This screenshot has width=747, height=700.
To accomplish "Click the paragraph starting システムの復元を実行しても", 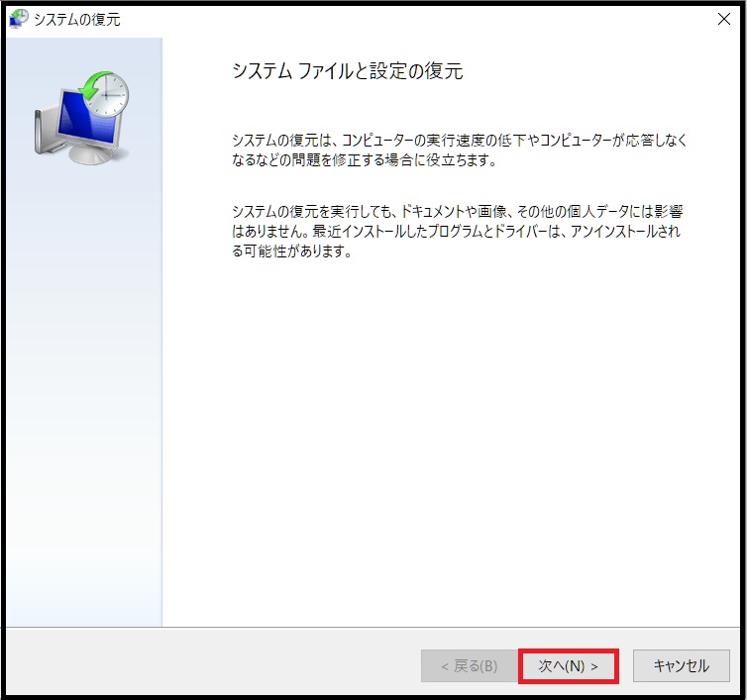I will [x=458, y=231].
